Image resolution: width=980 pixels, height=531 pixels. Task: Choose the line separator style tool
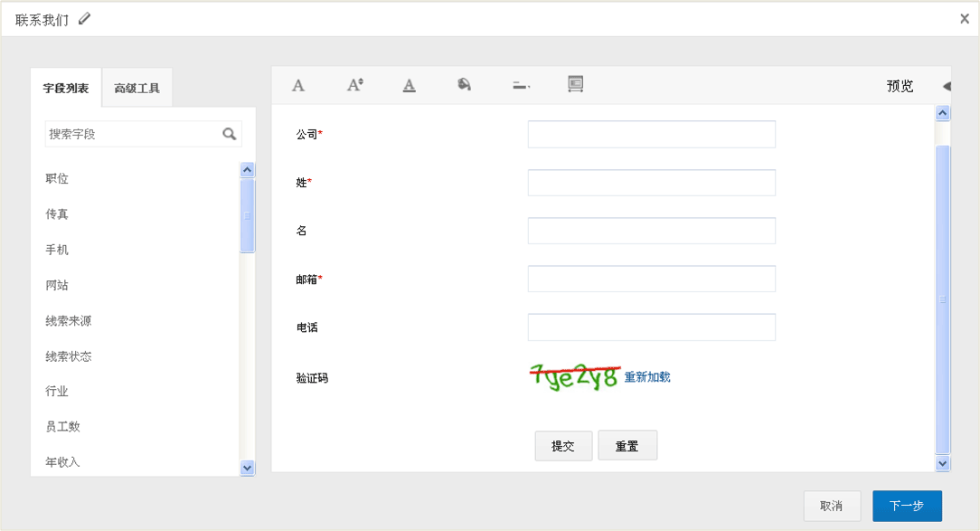click(x=517, y=84)
